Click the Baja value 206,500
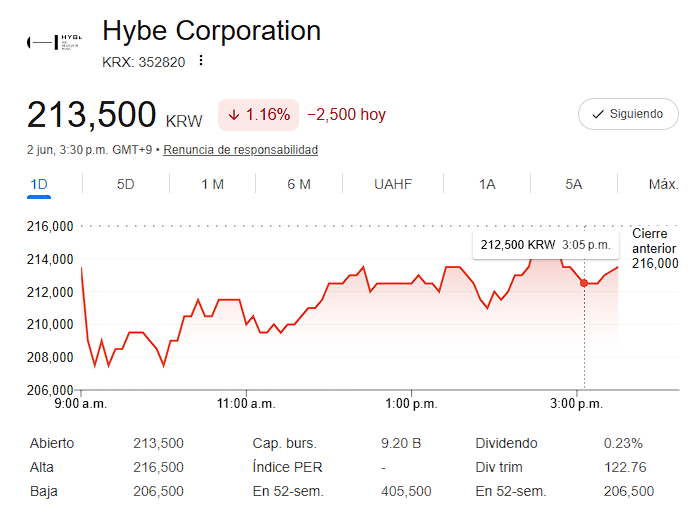693x532 pixels. click(x=158, y=491)
